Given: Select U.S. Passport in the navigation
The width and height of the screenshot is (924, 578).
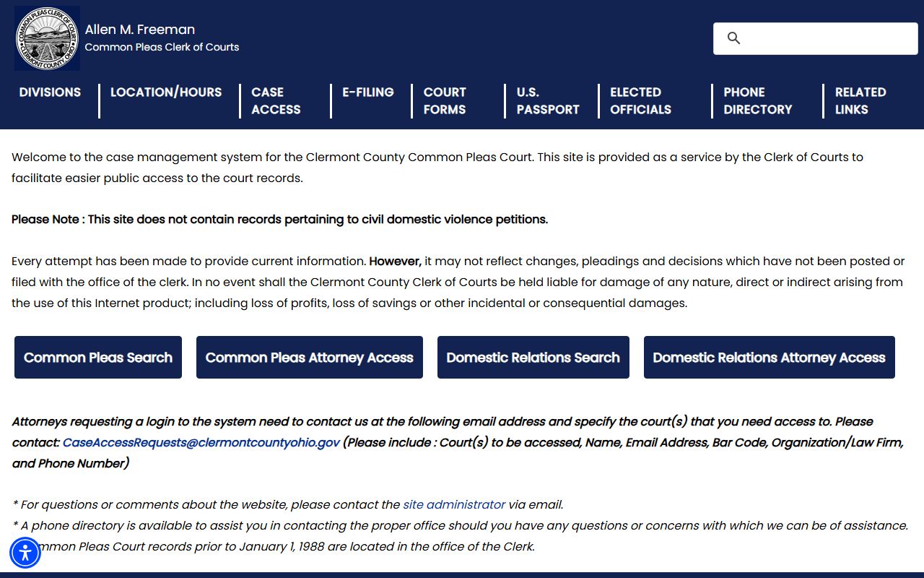Looking at the screenshot, I should 548,101.
